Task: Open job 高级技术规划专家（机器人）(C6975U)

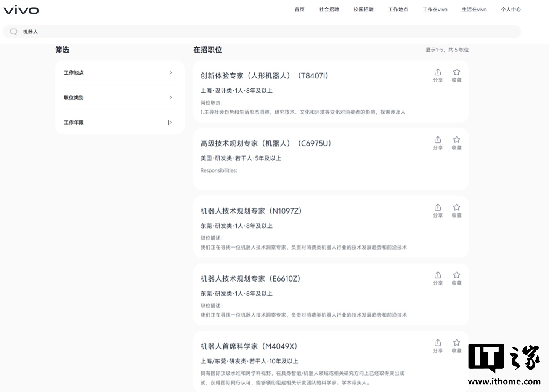Action: 266,144
